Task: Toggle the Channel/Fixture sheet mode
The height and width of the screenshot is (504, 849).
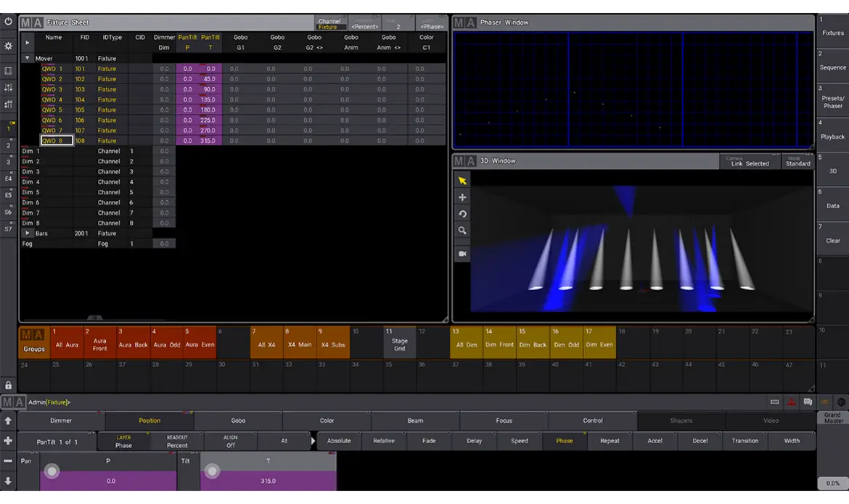Action: tap(330, 24)
